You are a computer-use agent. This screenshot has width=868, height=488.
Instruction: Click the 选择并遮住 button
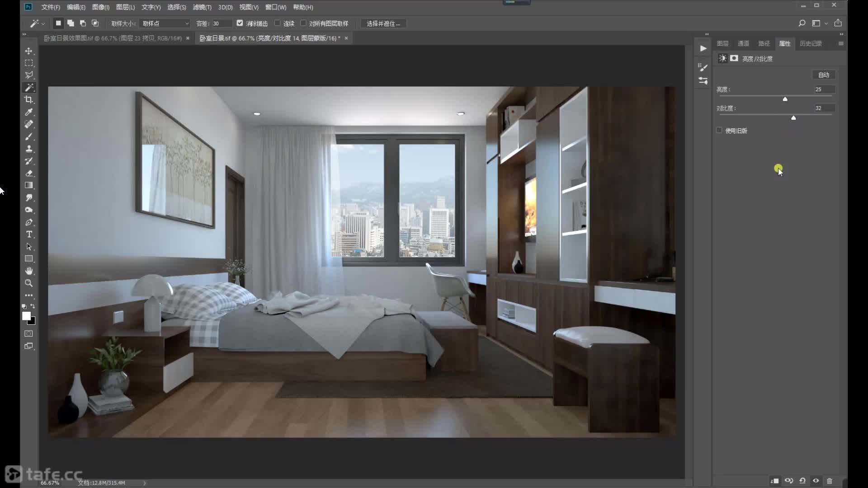point(383,23)
